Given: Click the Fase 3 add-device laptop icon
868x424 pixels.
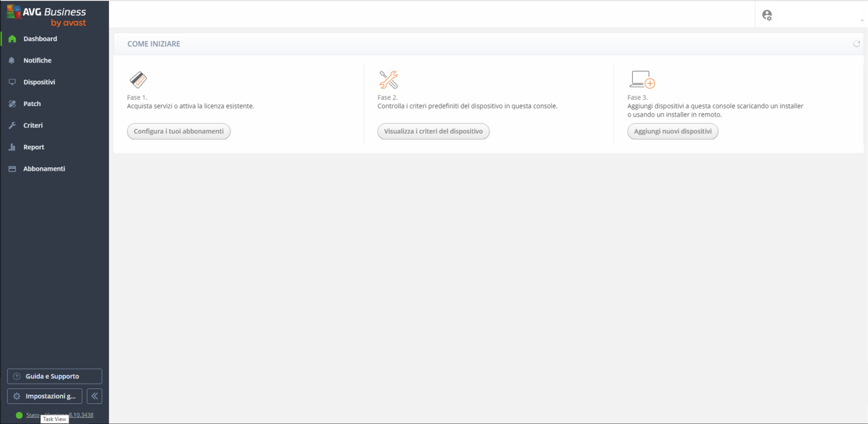Looking at the screenshot, I should (641, 80).
